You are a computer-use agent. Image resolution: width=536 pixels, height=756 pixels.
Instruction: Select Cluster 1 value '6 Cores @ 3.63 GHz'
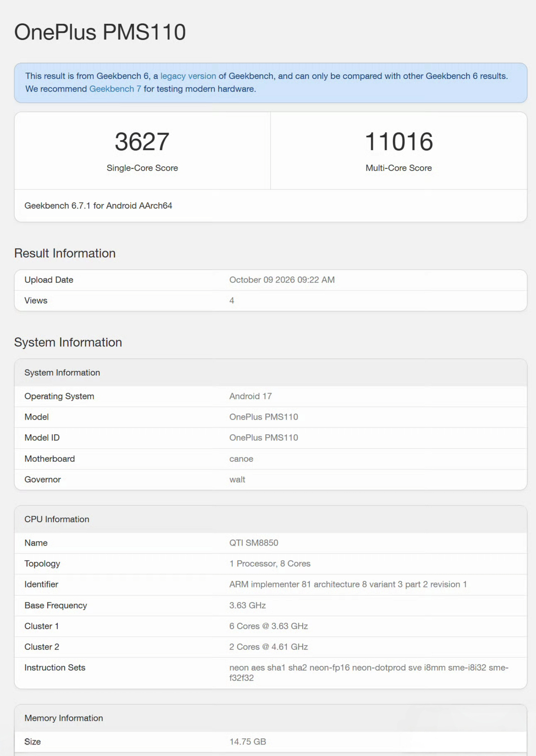click(x=269, y=626)
